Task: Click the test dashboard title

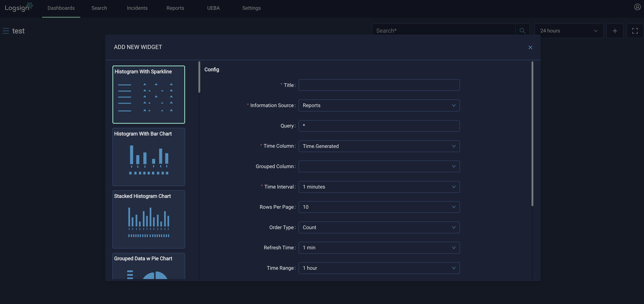Action: 18,31
